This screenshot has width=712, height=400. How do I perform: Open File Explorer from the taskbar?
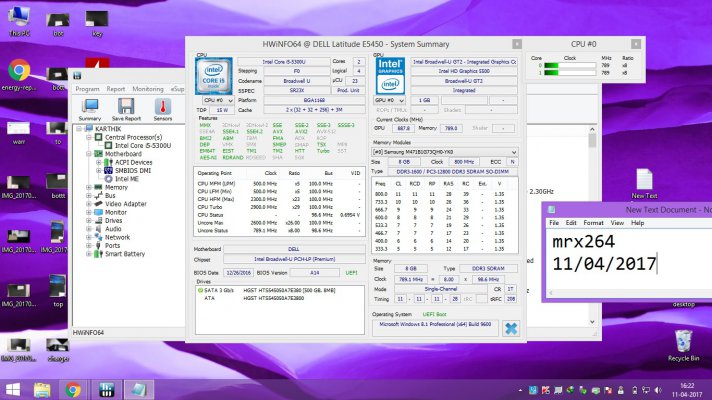pos(42,390)
